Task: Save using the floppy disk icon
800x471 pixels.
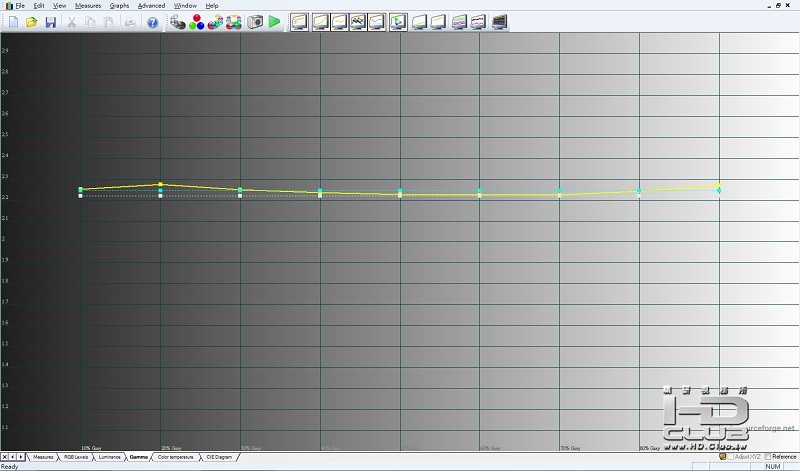Action: [50, 22]
